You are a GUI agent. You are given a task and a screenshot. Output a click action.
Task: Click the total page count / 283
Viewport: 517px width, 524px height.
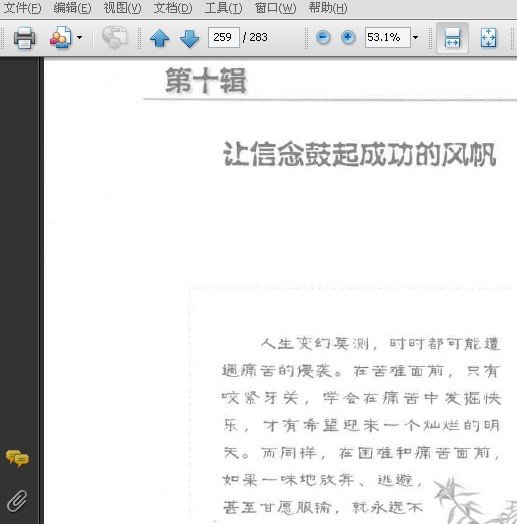(255, 37)
